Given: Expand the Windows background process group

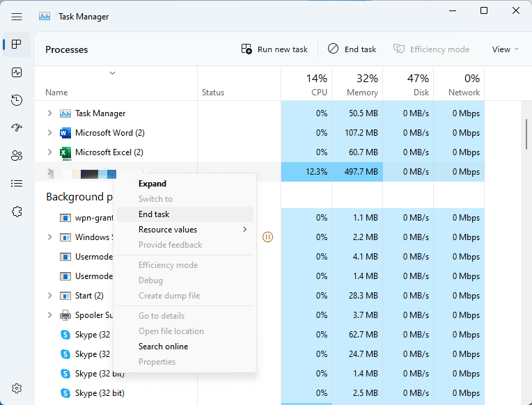Looking at the screenshot, I should pyautogui.click(x=50, y=237).
